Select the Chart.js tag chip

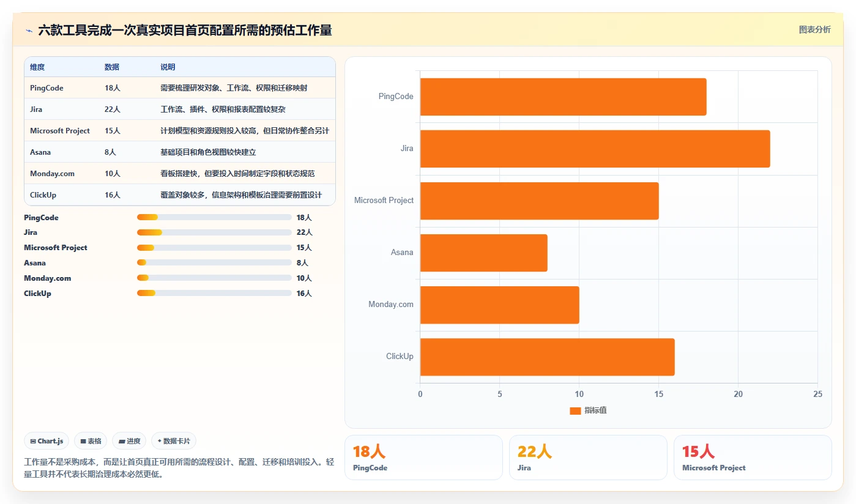(x=47, y=441)
